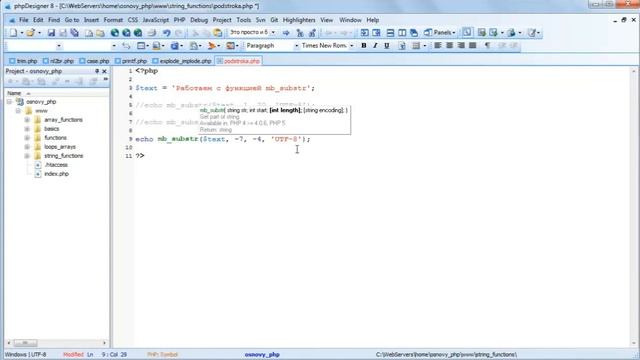This screenshot has width=640, height=360.
Task: Close the Project panel
Action: click(x=104, y=71)
